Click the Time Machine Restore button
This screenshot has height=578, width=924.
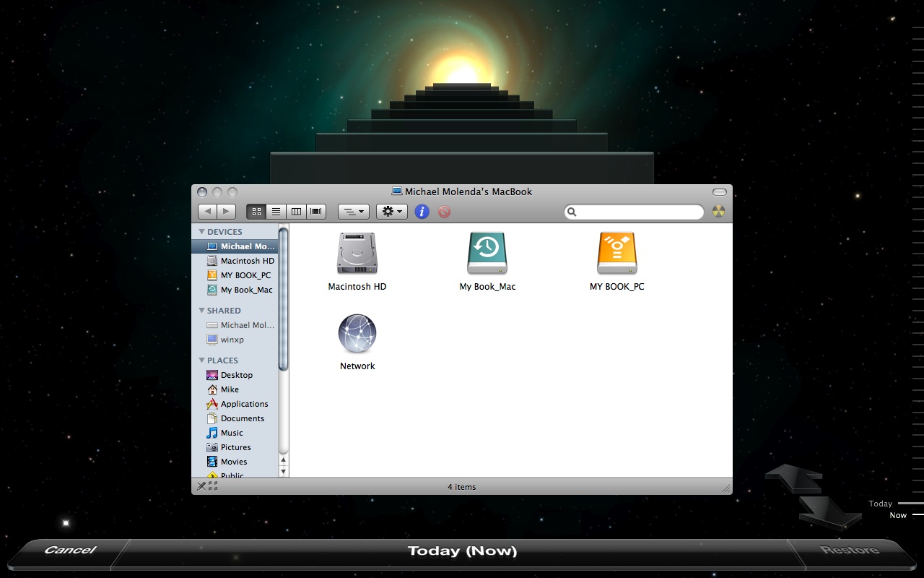pyautogui.click(x=850, y=551)
